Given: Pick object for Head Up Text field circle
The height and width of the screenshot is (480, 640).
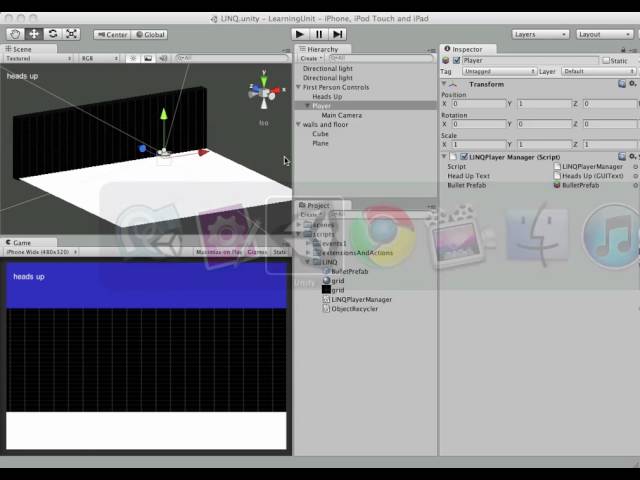Looking at the screenshot, I should pos(635,176).
